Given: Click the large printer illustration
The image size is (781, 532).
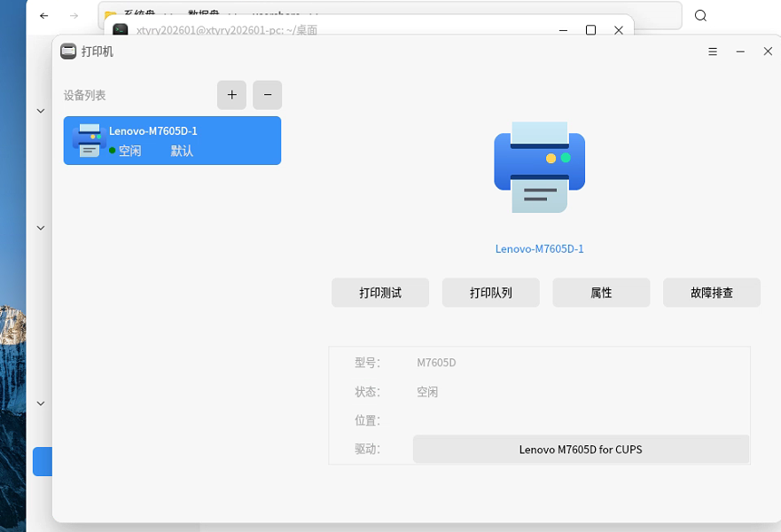Looking at the screenshot, I should (x=539, y=167).
